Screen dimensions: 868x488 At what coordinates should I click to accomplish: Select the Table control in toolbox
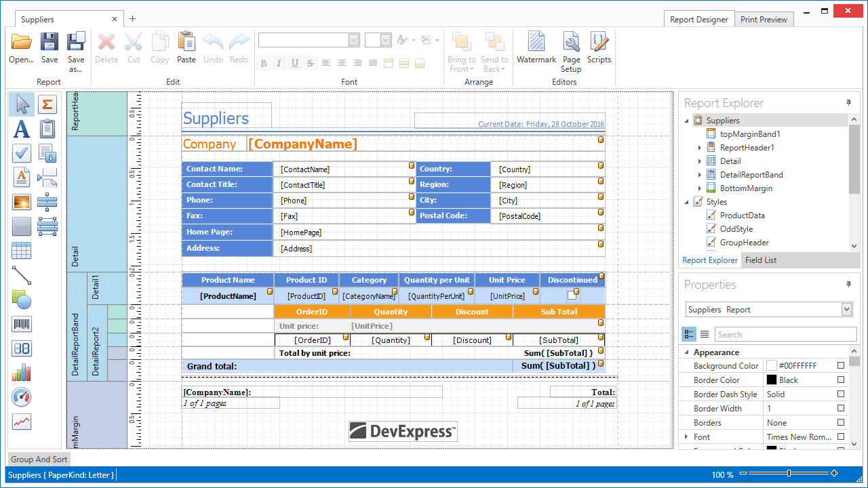point(22,251)
